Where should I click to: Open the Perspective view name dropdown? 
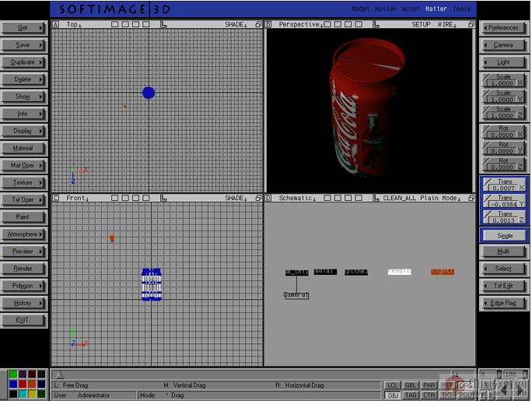click(x=300, y=24)
